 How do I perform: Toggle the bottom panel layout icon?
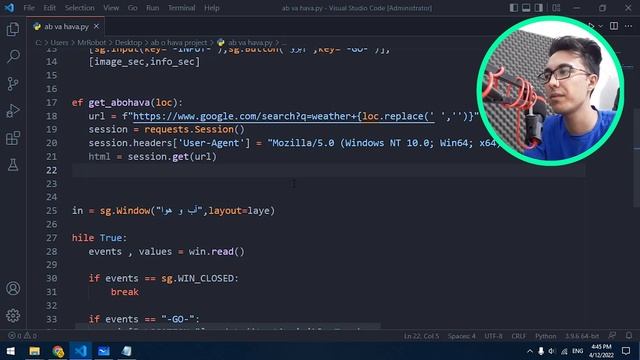(526, 8)
